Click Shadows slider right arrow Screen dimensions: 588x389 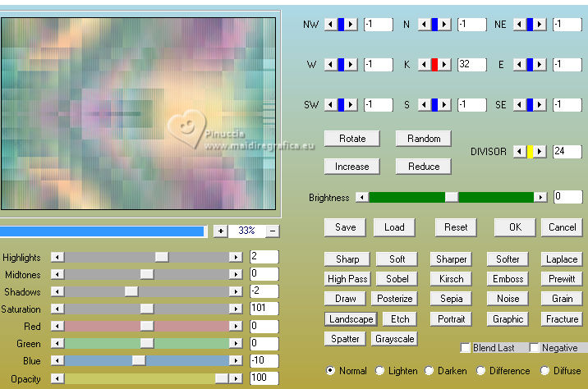tap(236, 291)
